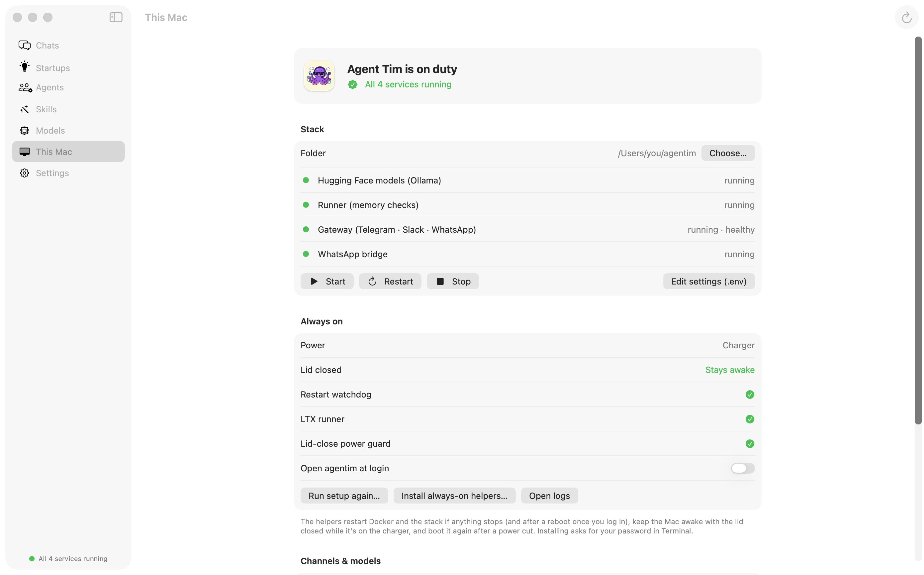Go to the Startups section
Image resolution: width=924 pixels, height=575 pixels.
pyautogui.click(x=68, y=68)
